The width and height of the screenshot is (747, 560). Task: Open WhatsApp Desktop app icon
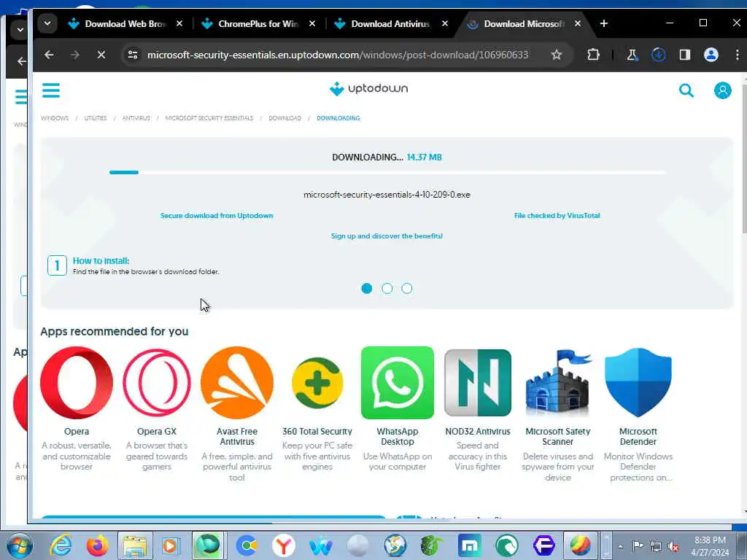click(398, 382)
